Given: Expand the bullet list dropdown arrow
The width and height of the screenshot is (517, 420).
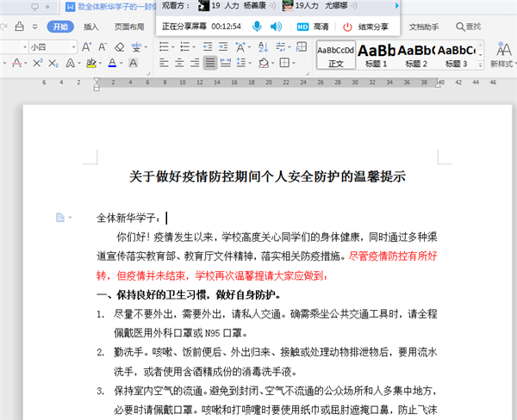Looking at the screenshot, I should [178, 46].
